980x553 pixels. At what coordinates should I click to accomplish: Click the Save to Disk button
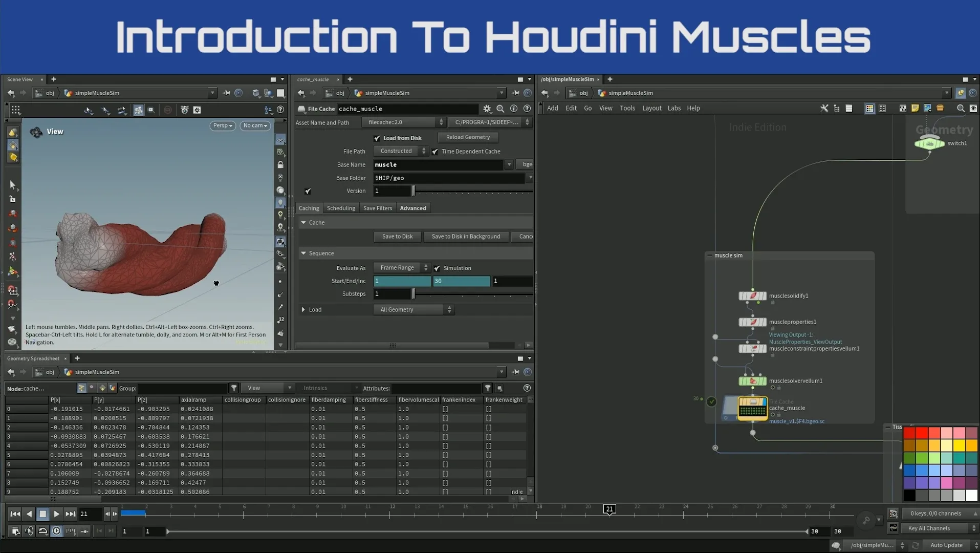click(397, 236)
